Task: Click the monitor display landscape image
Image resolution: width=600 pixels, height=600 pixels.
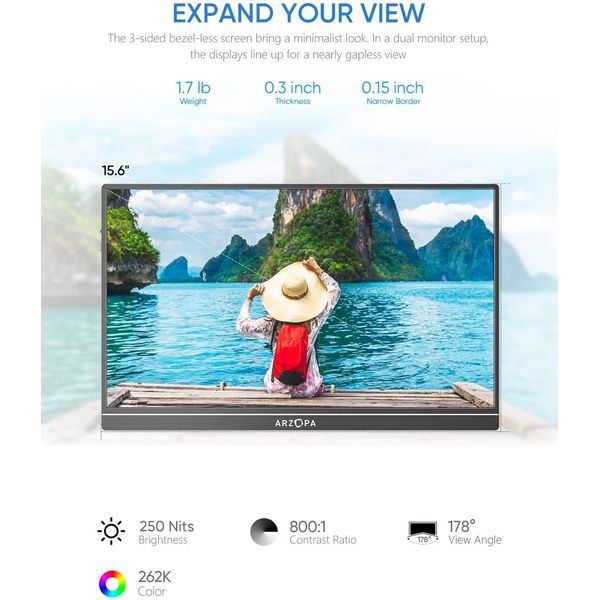Action: pos(300,298)
